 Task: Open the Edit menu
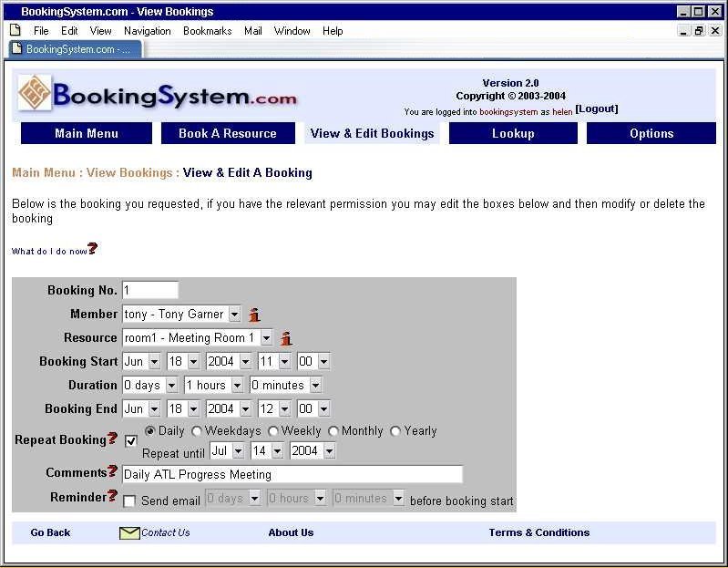pyautogui.click(x=69, y=31)
